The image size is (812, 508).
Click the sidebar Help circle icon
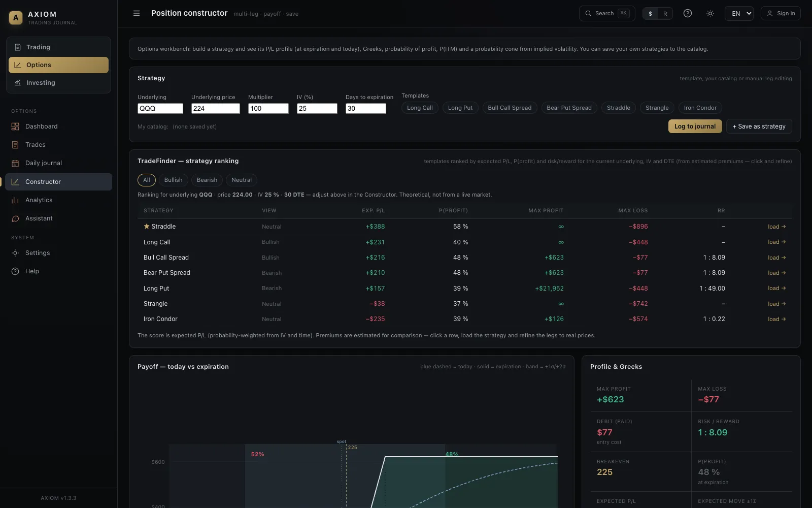pyautogui.click(x=15, y=271)
